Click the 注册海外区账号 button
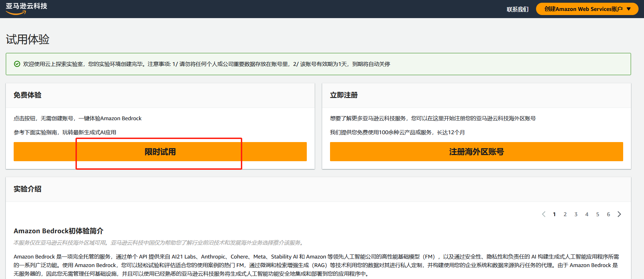 tap(477, 152)
